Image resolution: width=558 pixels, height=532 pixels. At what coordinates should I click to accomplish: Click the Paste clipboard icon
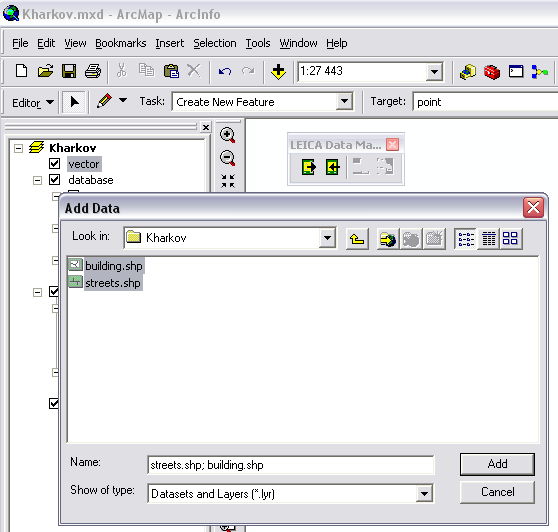[x=171, y=71]
